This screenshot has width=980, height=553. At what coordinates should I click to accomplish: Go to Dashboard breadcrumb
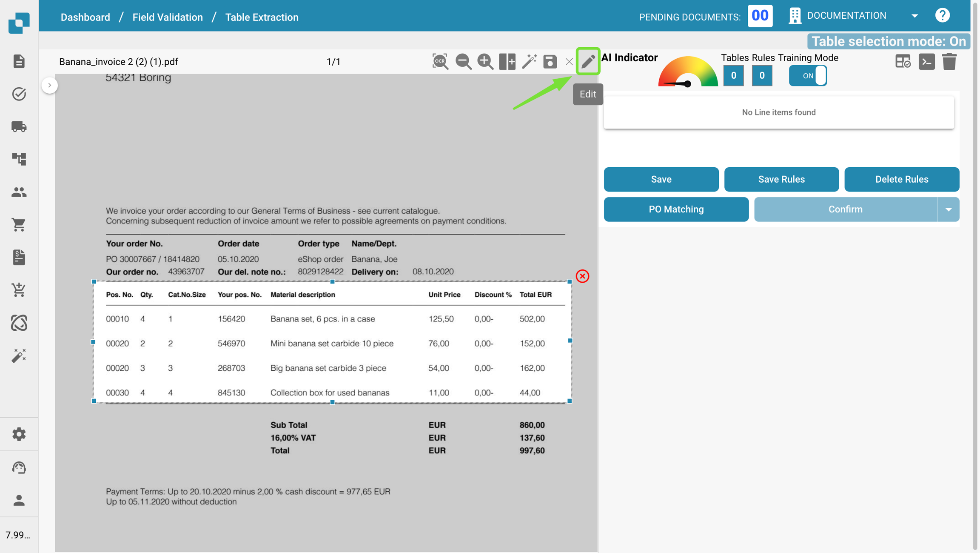click(85, 17)
